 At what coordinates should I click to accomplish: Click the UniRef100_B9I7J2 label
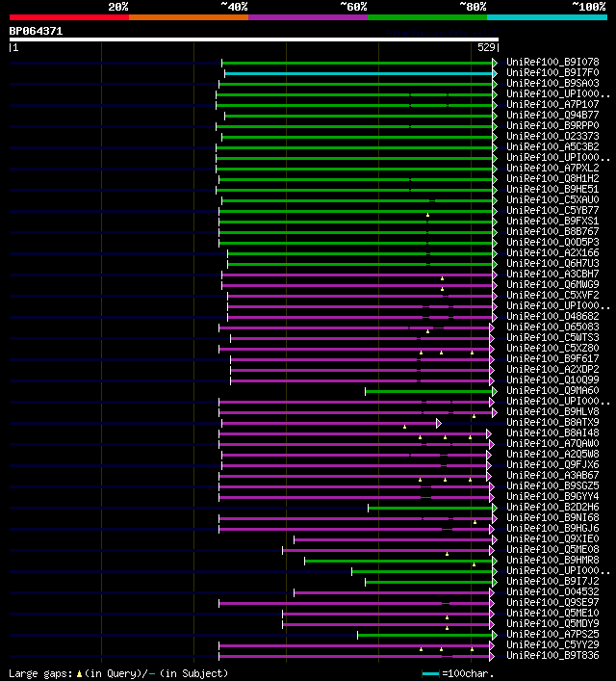552,582
